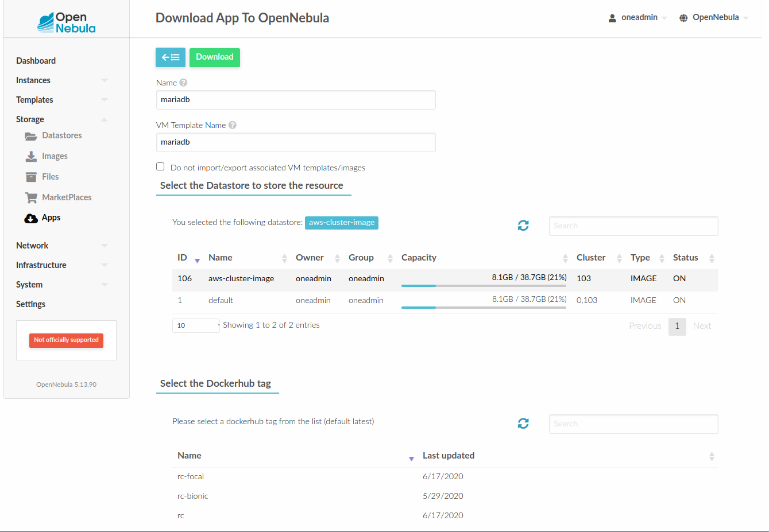Click the VM Template Name help icon

pos(233,125)
